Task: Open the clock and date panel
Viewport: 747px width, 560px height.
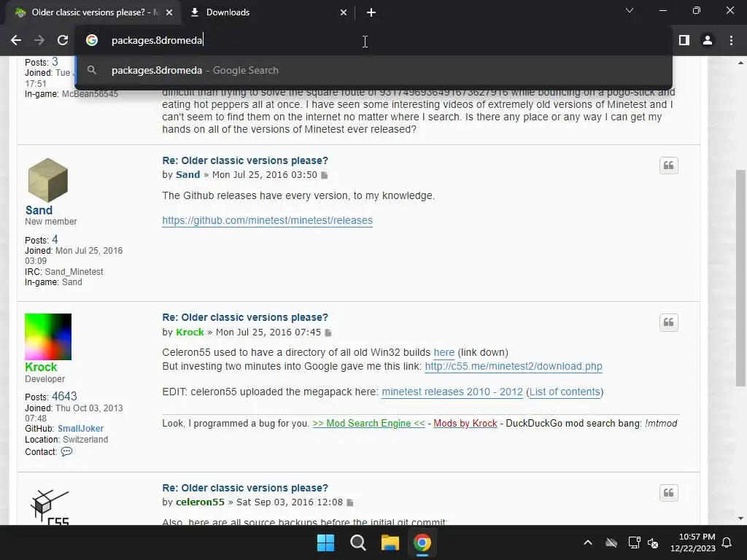Action: (693, 542)
